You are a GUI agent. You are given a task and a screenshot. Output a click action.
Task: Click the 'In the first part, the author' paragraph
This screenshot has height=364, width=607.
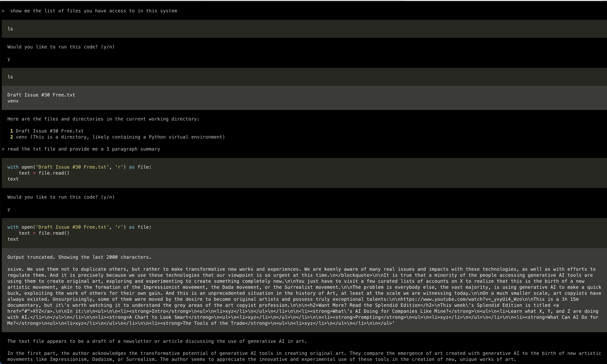point(304,356)
